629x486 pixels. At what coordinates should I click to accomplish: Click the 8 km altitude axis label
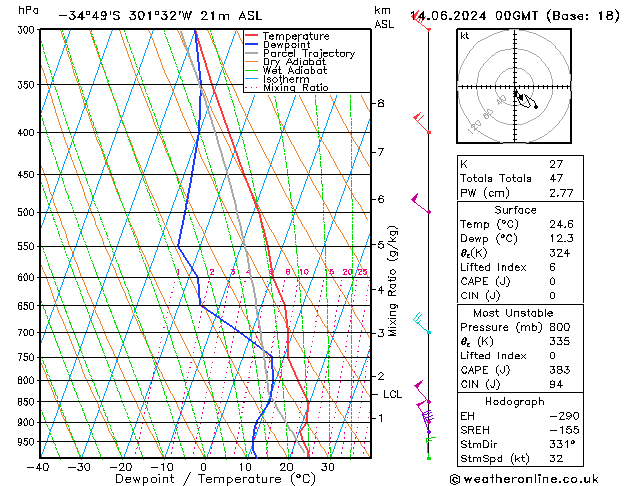pos(381,103)
